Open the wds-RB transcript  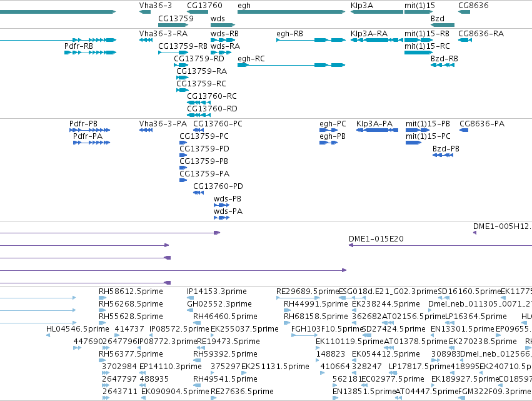coord(224,34)
